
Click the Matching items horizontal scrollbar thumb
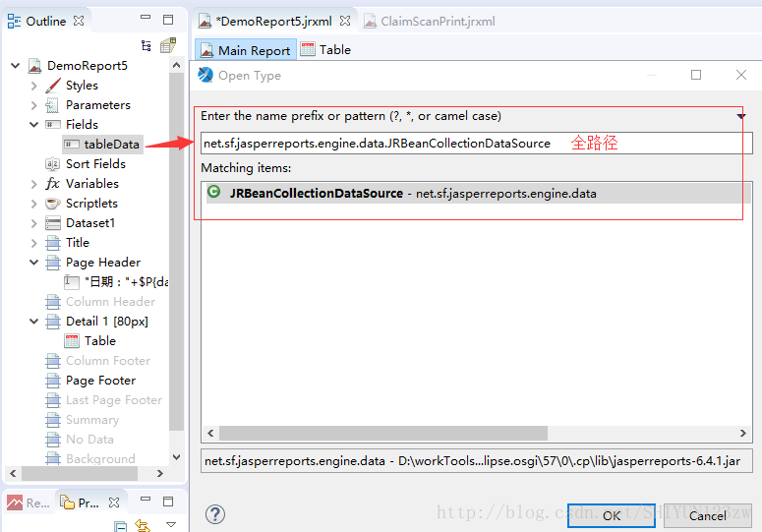pyautogui.click(x=382, y=433)
